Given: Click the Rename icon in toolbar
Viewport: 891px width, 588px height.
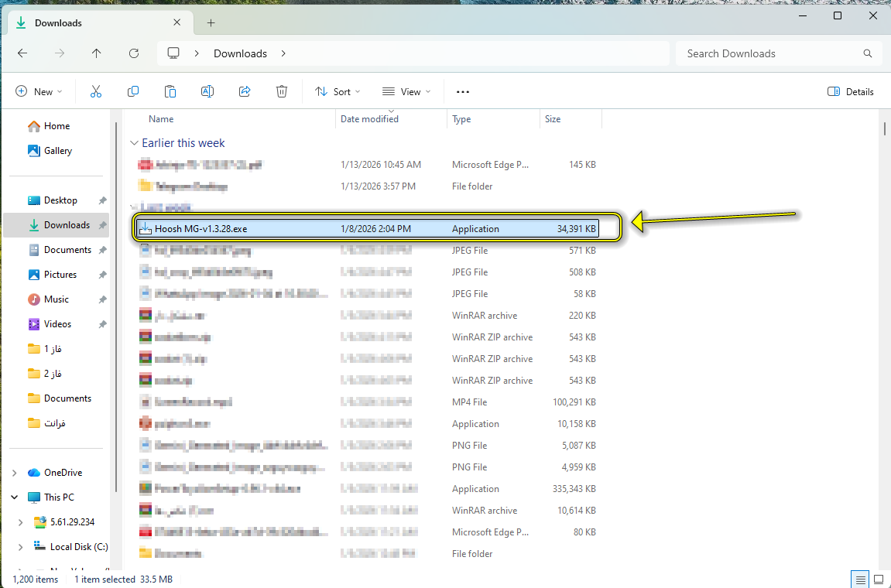Looking at the screenshot, I should [x=207, y=91].
